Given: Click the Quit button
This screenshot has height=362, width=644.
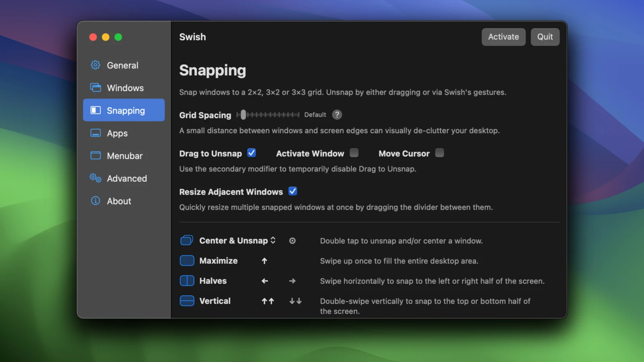Looking at the screenshot, I should (545, 37).
